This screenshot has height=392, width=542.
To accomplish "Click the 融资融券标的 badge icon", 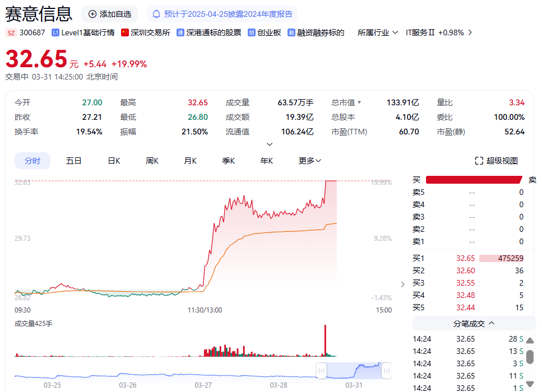I will point(291,32).
